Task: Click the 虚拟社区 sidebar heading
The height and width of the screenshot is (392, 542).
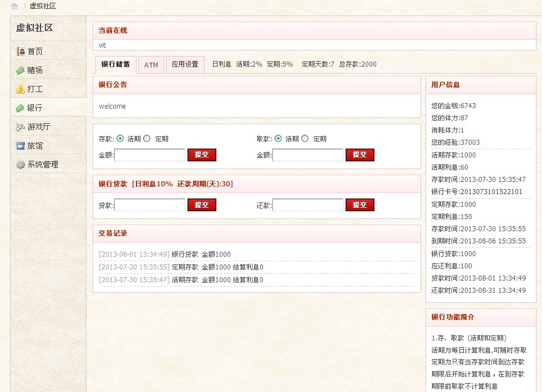Action: (34, 28)
